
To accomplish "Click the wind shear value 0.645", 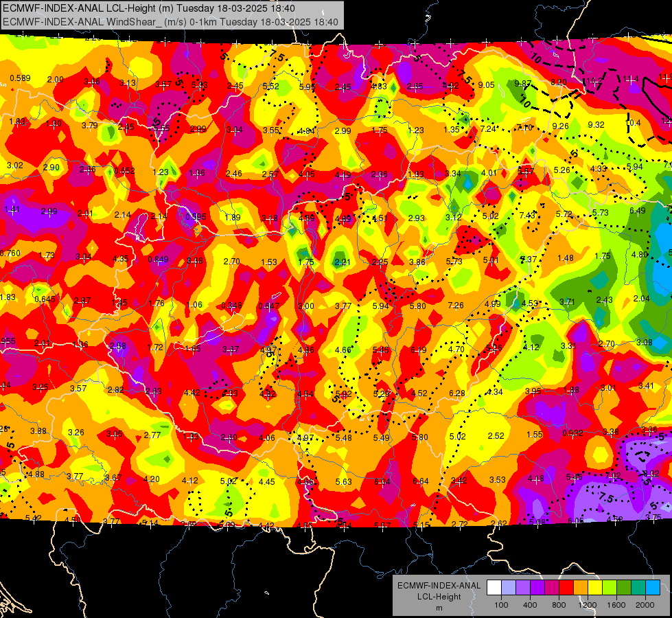I will tap(45, 299).
